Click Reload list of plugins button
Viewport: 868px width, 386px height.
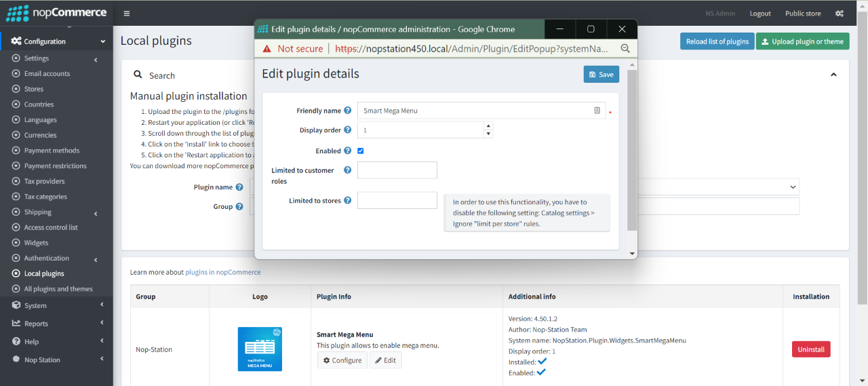[717, 41]
